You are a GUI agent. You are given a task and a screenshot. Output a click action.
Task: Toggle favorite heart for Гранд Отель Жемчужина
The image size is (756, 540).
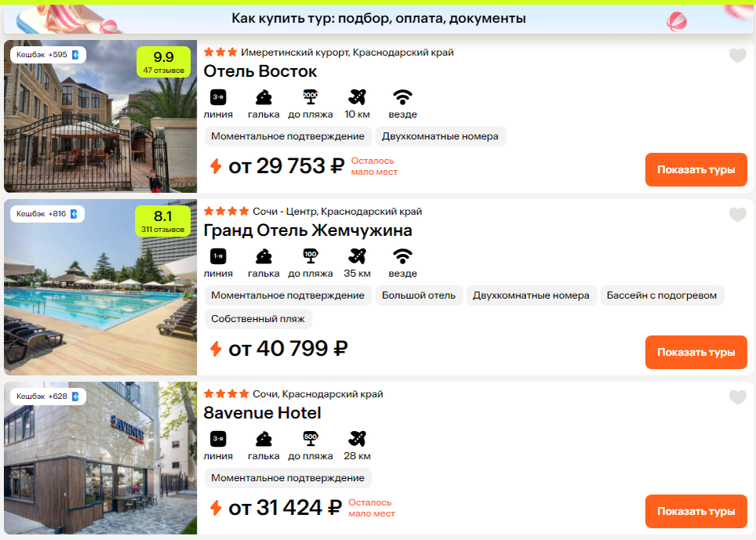pos(737,215)
